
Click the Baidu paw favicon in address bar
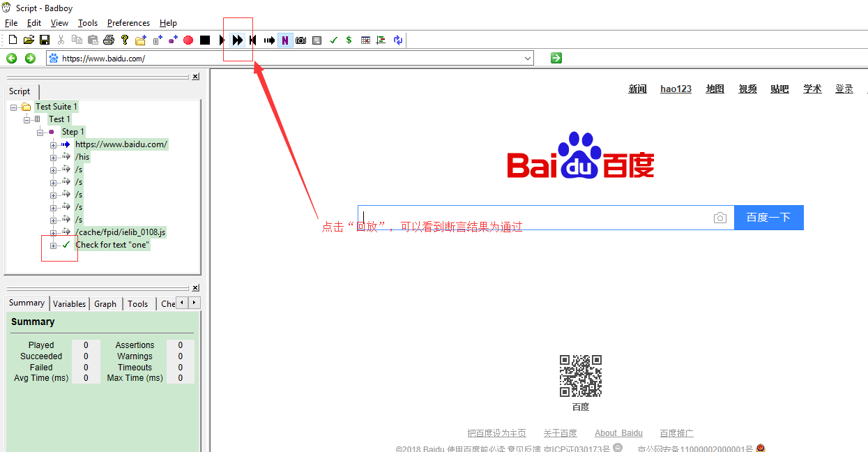click(x=54, y=59)
